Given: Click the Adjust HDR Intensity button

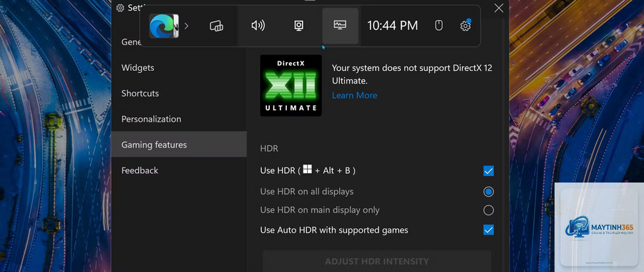Looking at the screenshot, I should [x=376, y=261].
